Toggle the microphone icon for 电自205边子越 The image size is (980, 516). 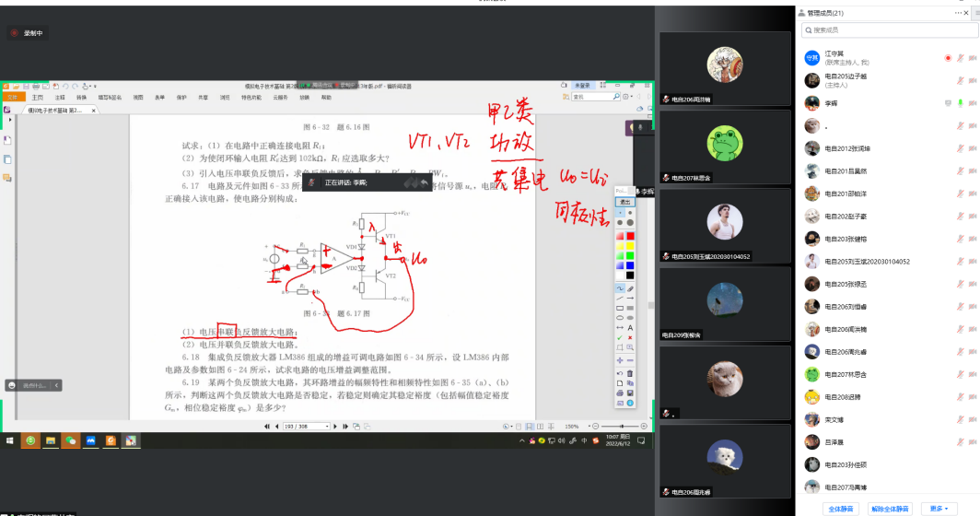pos(961,80)
